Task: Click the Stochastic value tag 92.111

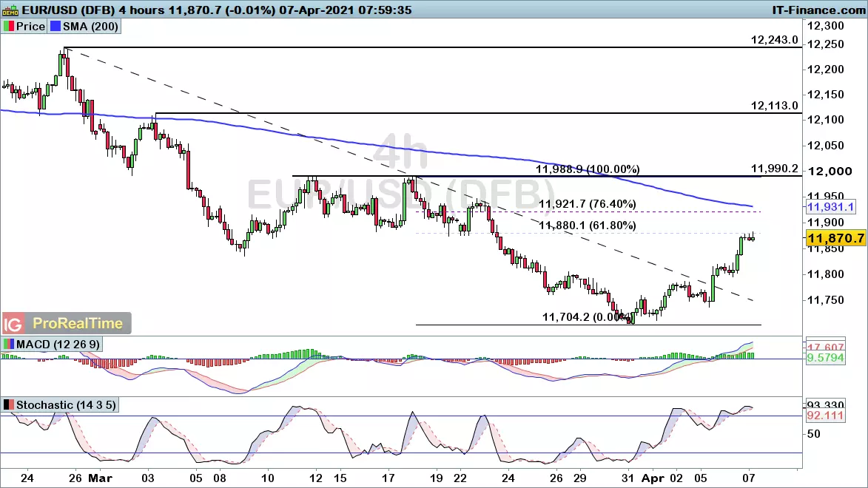Action: point(825,416)
